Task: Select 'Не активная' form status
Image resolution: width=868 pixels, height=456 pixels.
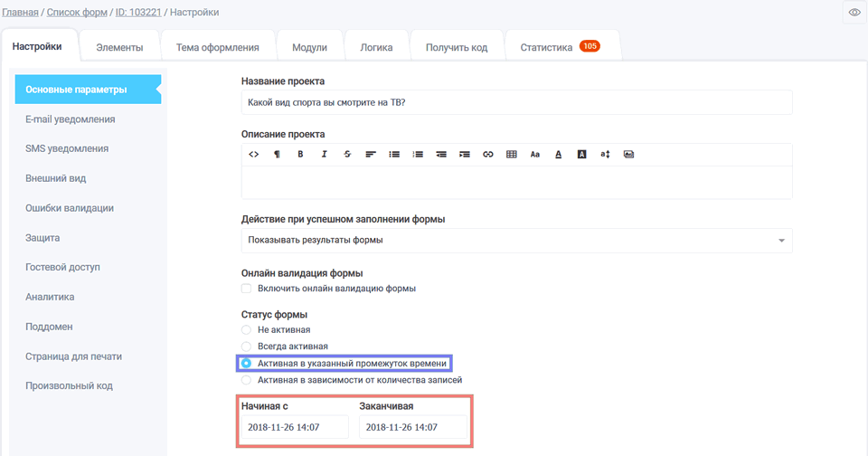Action: coord(246,329)
